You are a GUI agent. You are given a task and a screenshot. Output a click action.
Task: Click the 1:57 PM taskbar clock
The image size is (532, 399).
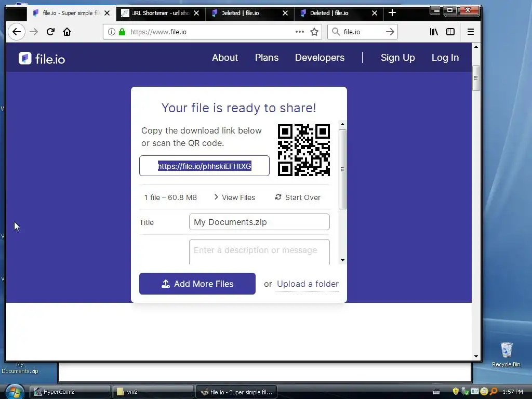[x=513, y=392]
